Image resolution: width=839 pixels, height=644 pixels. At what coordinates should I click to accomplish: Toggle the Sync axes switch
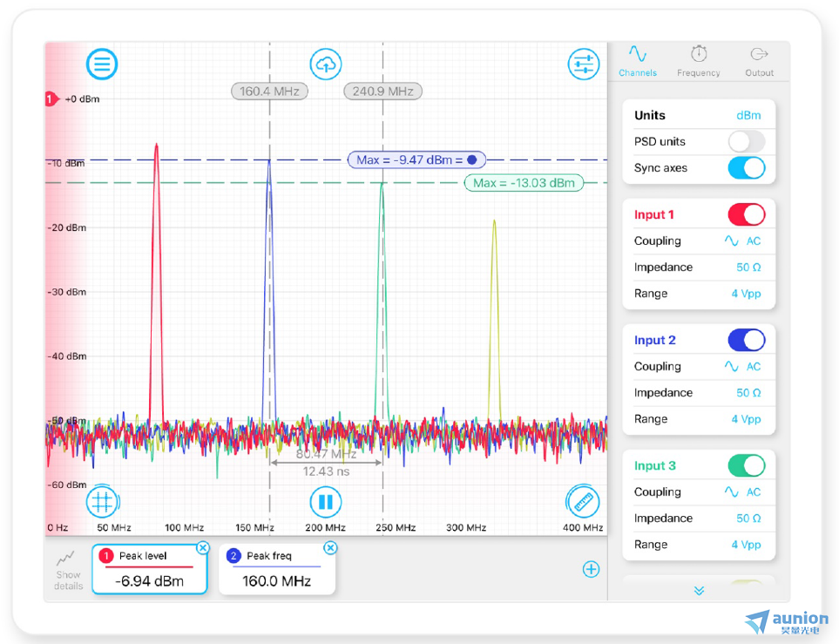747,167
